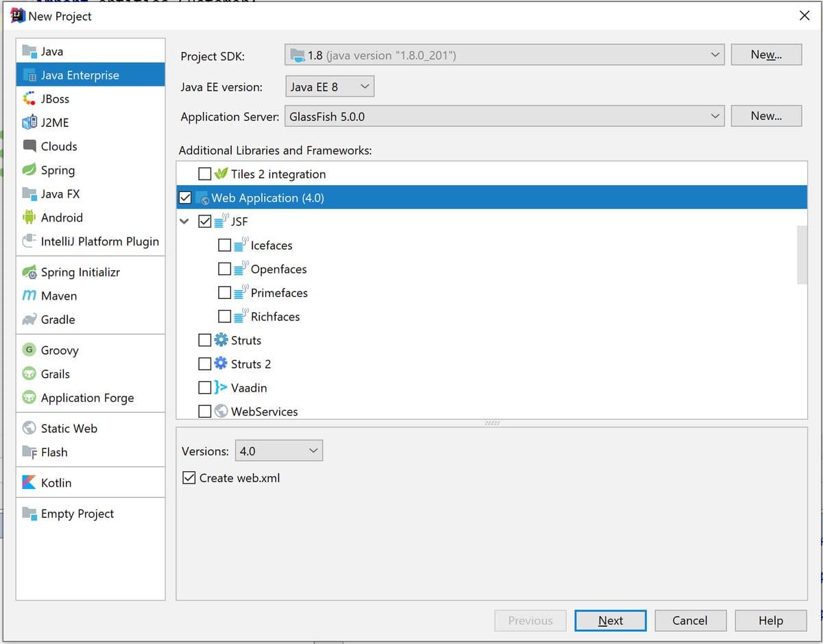Click the Icefaces library icon
The height and width of the screenshot is (644, 823).
pyautogui.click(x=241, y=244)
